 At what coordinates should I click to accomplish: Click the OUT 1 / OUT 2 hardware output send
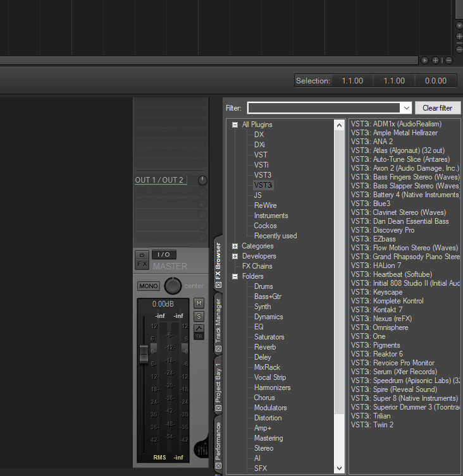tap(159, 180)
